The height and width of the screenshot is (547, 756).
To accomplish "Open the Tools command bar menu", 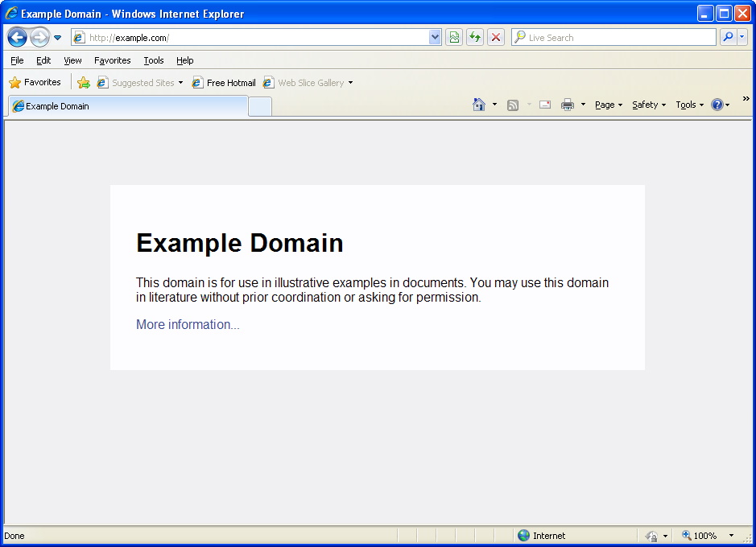I will [689, 105].
